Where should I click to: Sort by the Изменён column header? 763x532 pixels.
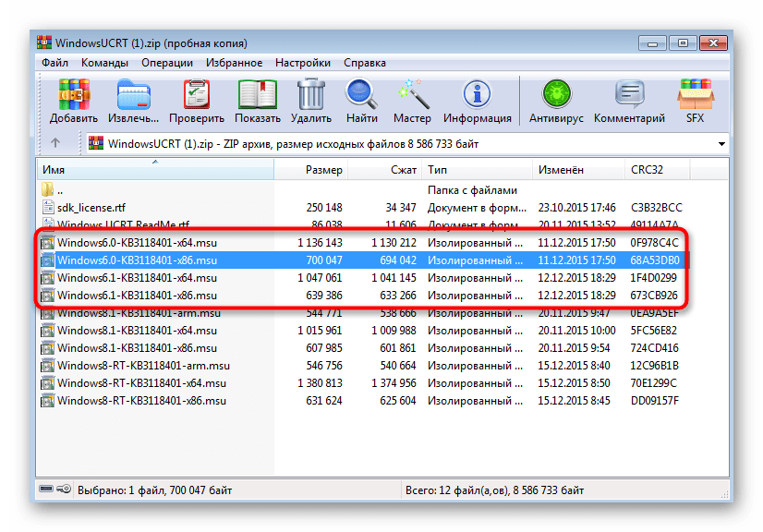[578, 169]
